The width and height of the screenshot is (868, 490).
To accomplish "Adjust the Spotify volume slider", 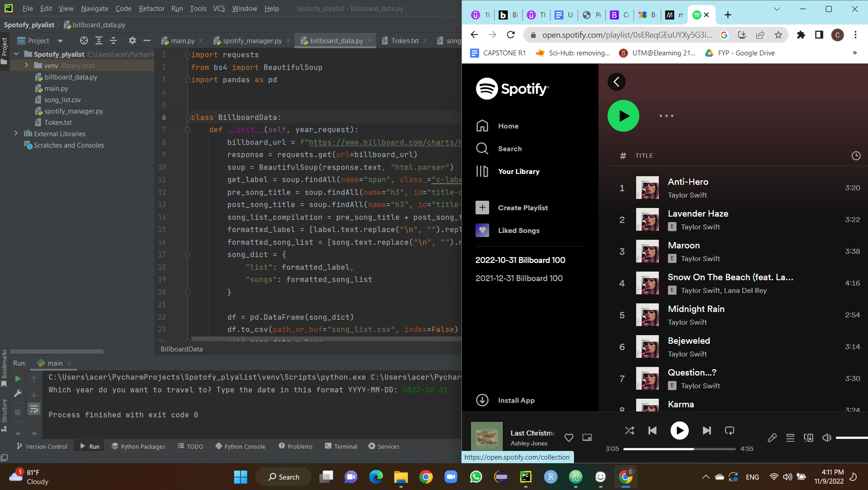I will coord(852,438).
